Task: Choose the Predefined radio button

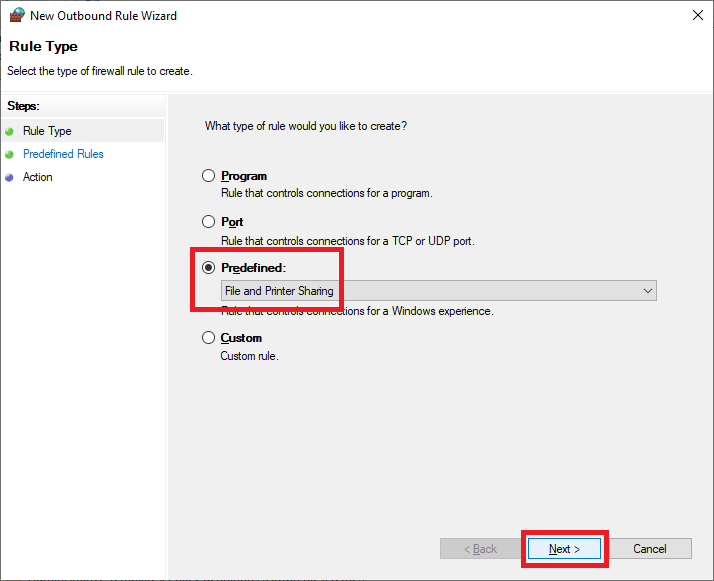Action: (209, 268)
